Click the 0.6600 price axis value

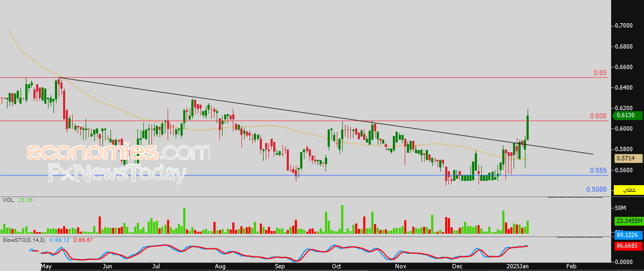pos(624,67)
